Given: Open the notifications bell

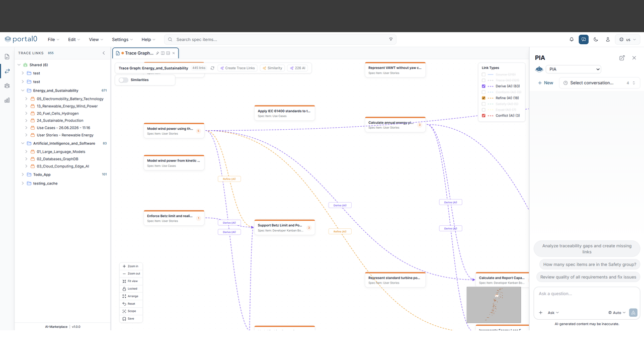Looking at the screenshot, I should (x=572, y=39).
